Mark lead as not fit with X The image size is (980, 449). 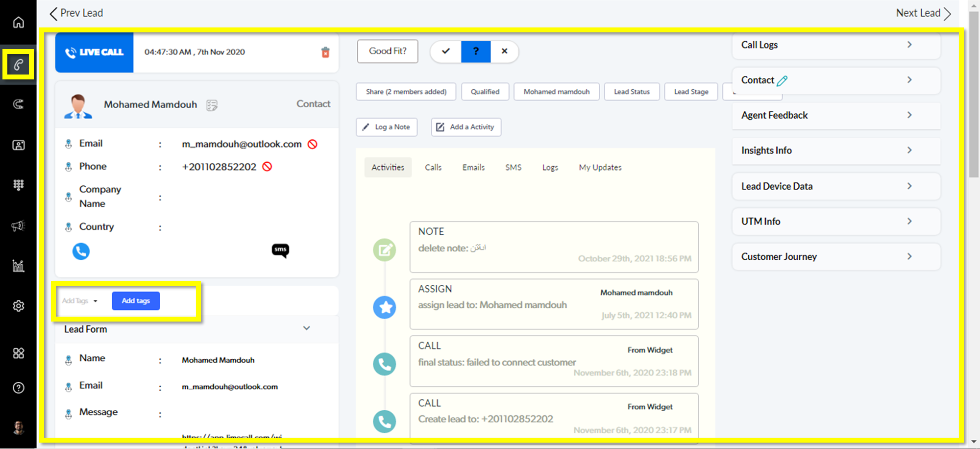504,51
